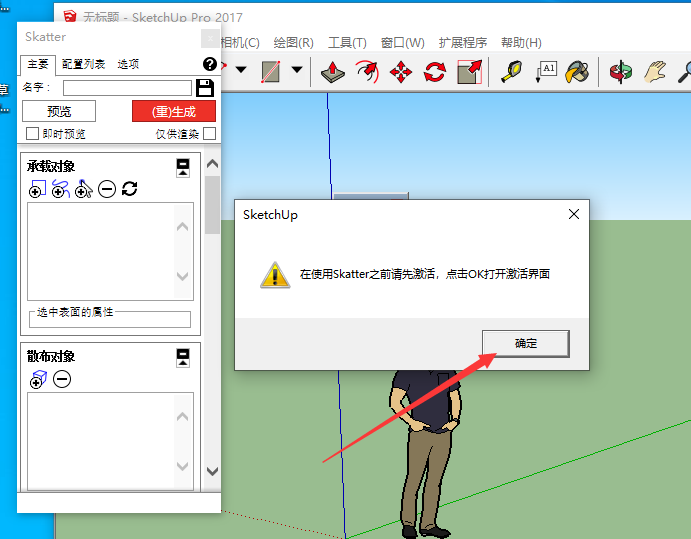Click the up arrow in the 承载对象 list
691x539 pixels.
(182, 227)
